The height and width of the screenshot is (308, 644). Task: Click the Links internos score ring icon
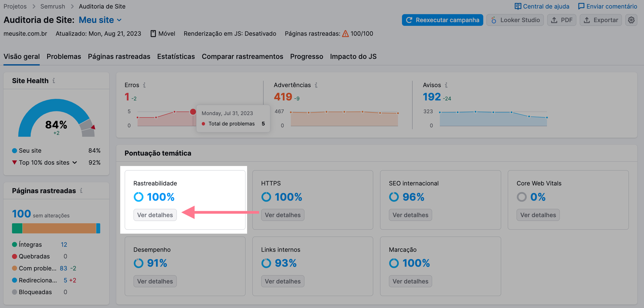[x=266, y=263]
